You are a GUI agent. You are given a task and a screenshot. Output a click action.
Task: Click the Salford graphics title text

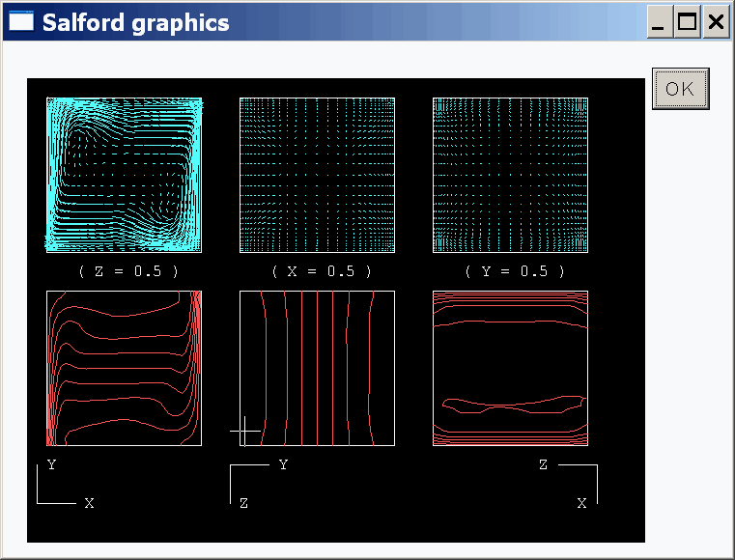136,23
